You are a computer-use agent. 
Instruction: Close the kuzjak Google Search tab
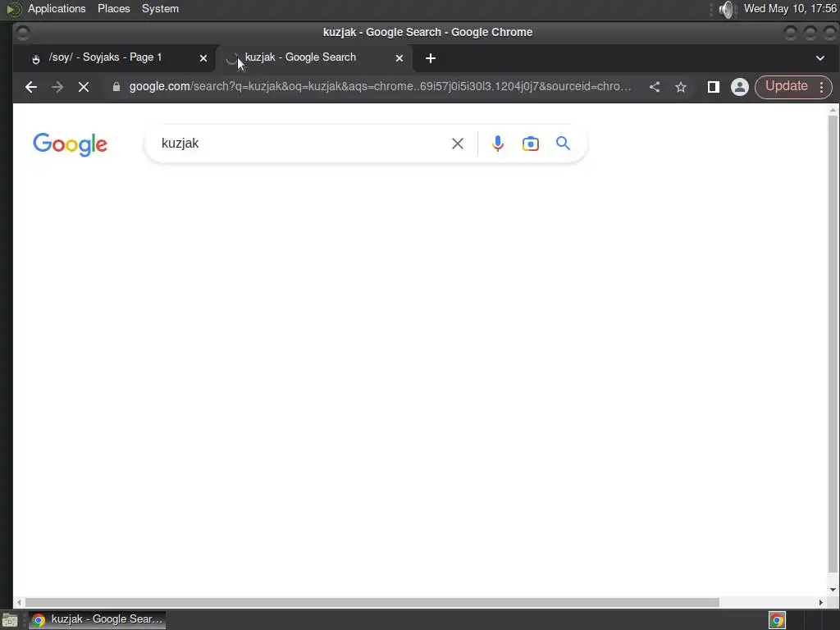pyautogui.click(x=399, y=58)
